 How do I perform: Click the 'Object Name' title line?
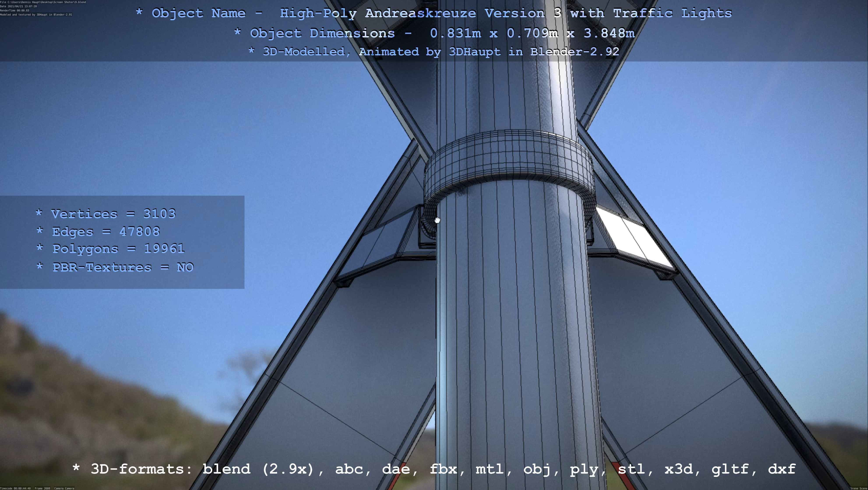(434, 14)
